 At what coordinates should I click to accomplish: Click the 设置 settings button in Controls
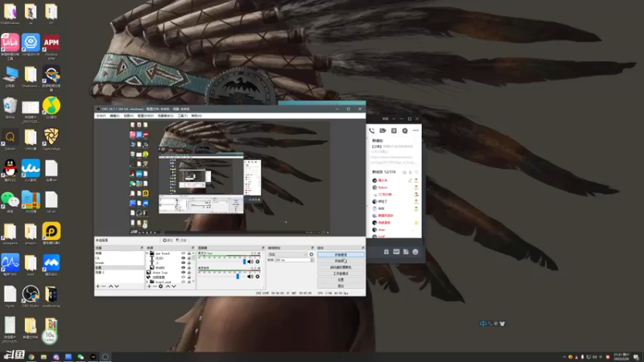pos(341,279)
